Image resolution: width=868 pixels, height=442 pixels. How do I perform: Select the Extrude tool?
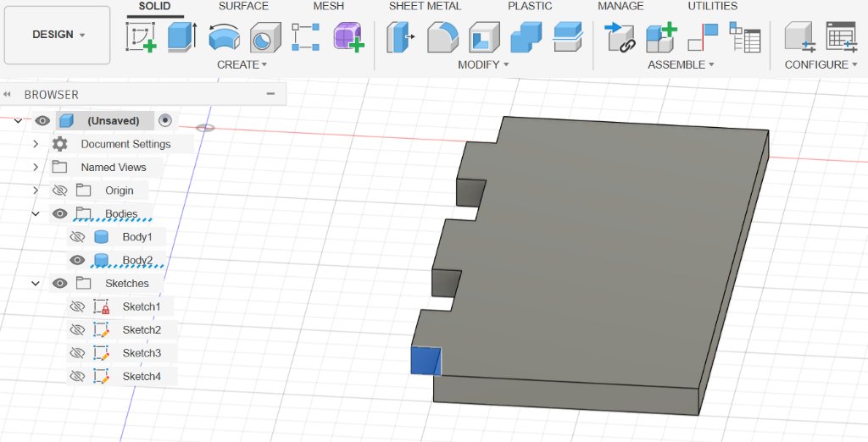pyautogui.click(x=182, y=37)
